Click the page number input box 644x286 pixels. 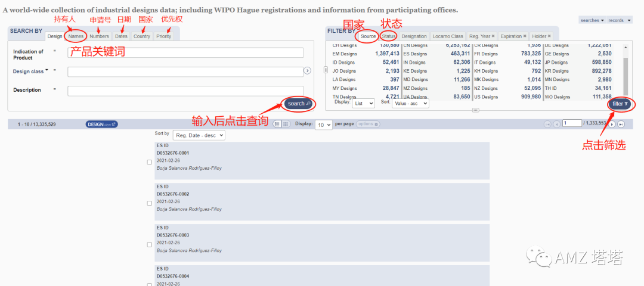click(572, 123)
